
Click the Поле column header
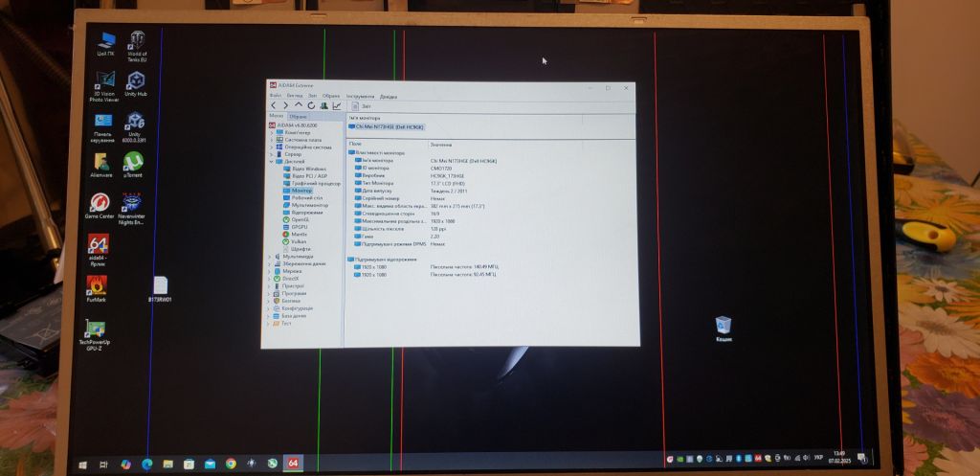[355, 145]
